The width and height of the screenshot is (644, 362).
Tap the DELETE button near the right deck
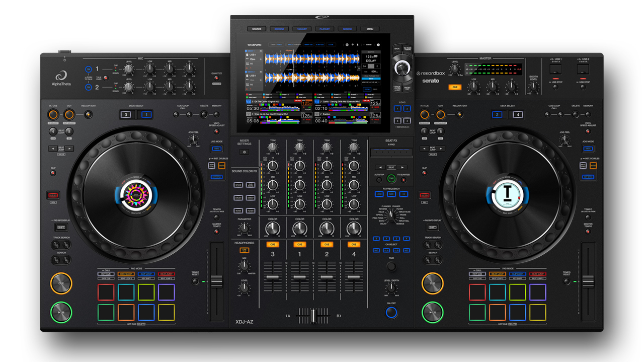(576, 115)
